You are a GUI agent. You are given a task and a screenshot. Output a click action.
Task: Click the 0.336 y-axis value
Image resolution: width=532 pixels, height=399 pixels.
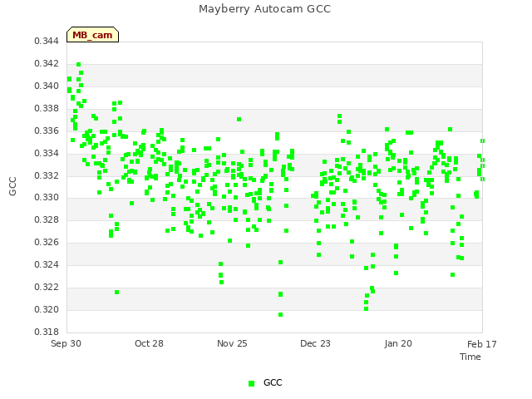tap(47, 131)
